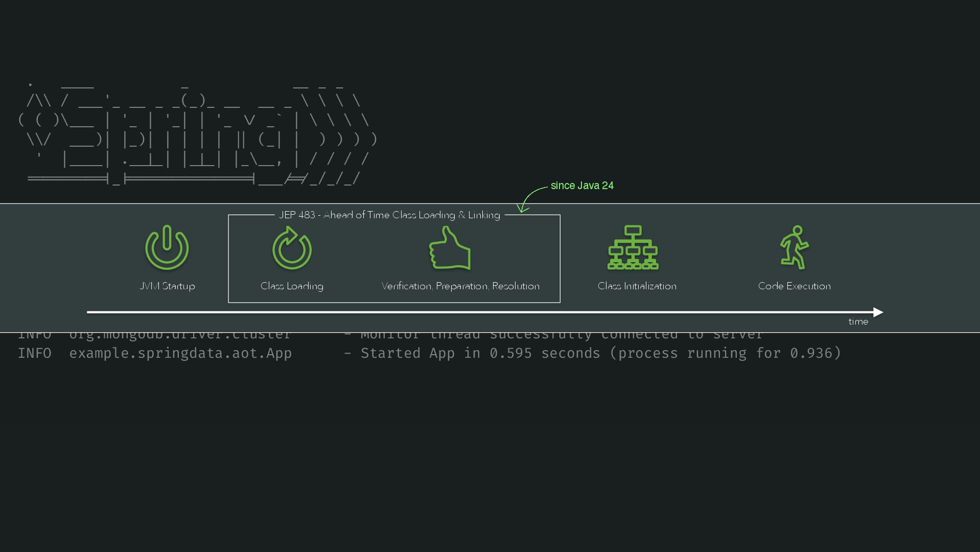Select the 'Class Loading' label
The height and width of the screenshot is (552, 980).
(x=292, y=286)
